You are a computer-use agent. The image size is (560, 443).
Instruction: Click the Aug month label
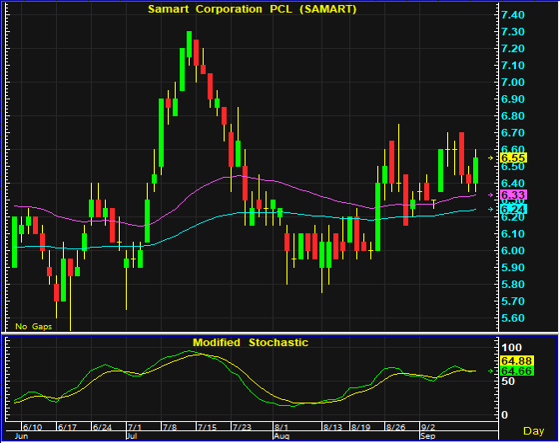[281, 436]
